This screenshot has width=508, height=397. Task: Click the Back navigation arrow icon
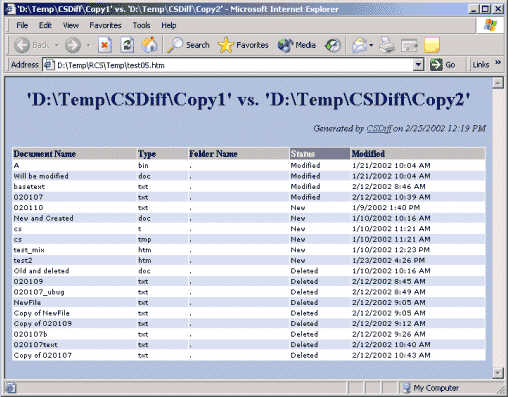pyautogui.click(x=22, y=45)
